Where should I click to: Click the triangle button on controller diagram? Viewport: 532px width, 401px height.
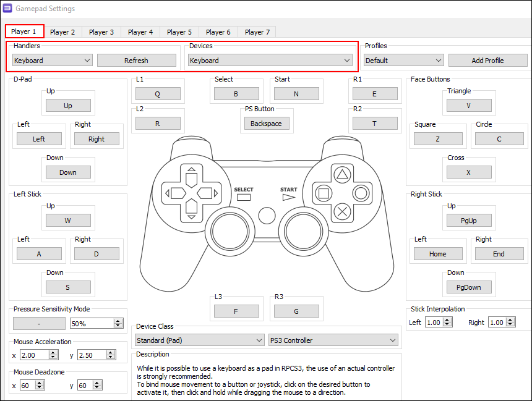click(x=342, y=175)
